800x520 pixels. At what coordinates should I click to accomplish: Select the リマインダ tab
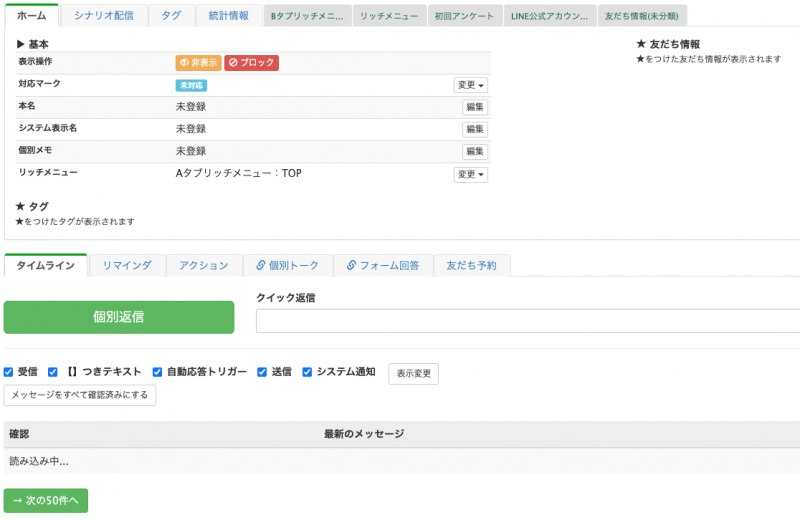click(x=127, y=265)
